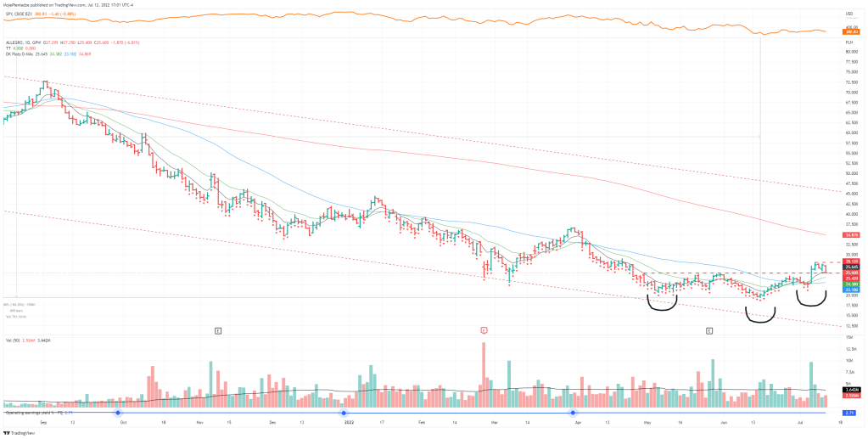This screenshot has width=868, height=439.
Task: Click the first earnings E marker near October
Action: coord(218,329)
